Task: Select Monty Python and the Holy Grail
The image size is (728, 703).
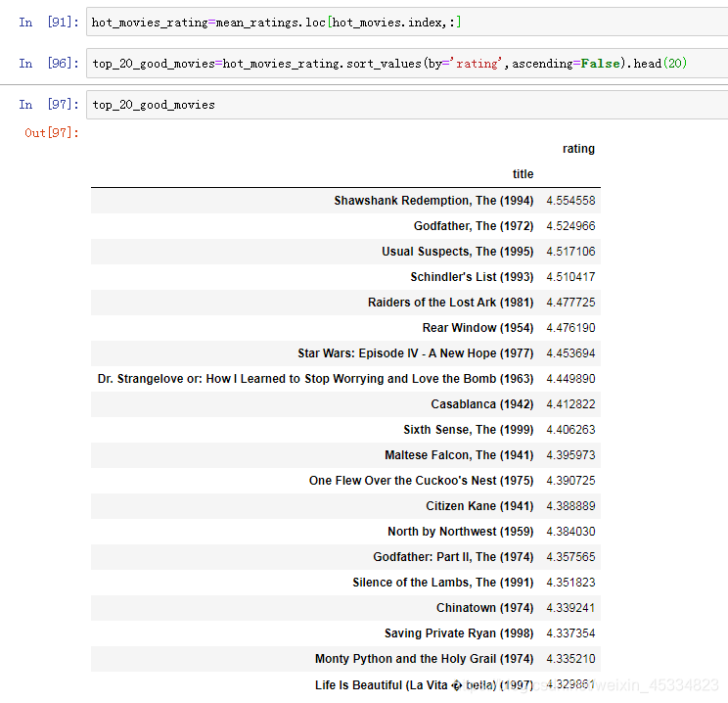Action: tap(425, 659)
